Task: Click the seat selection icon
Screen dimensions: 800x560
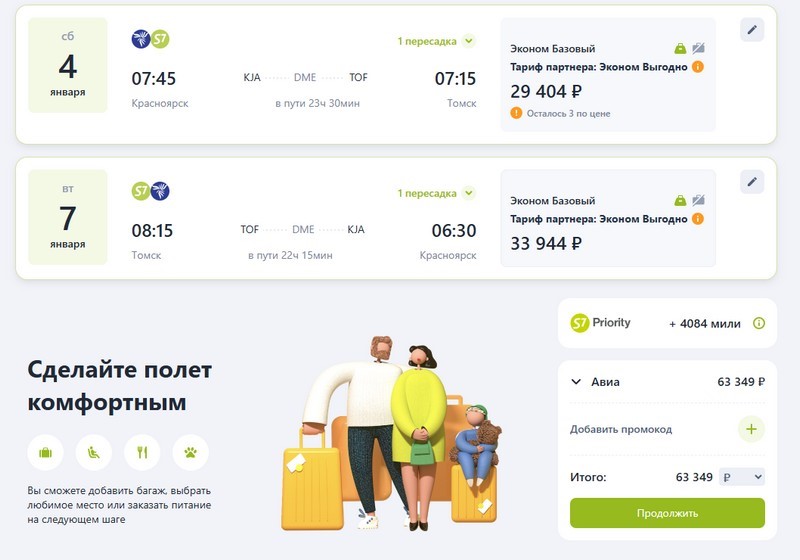Action: pos(94,452)
